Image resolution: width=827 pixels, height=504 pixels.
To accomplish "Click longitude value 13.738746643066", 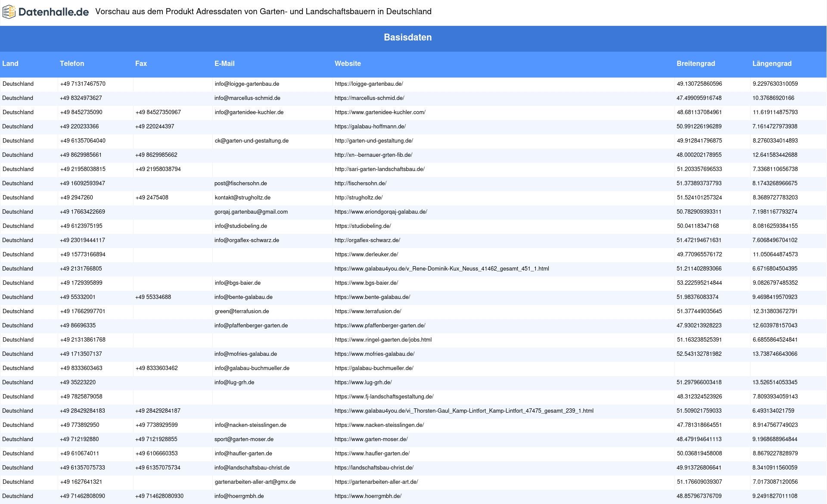I will tap(775, 354).
